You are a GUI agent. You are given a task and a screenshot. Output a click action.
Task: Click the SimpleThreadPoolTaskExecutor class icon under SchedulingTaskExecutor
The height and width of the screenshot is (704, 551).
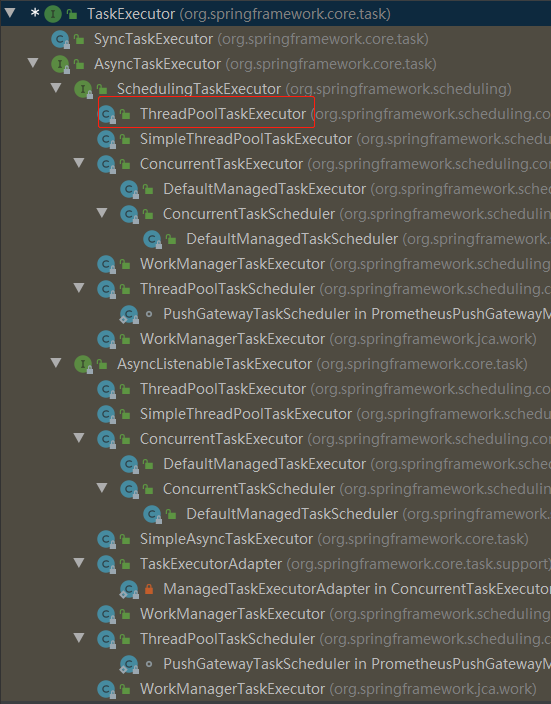coord(106,139)
